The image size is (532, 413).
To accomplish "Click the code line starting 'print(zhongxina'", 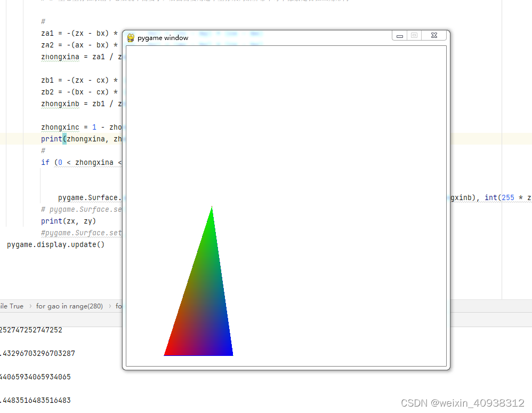I will pos(82,139).
